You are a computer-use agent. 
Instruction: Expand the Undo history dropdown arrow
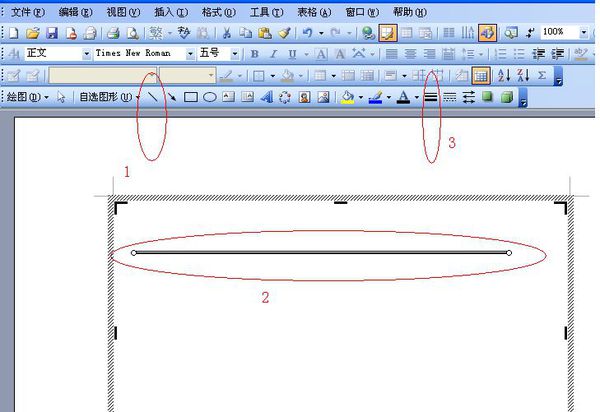point(321,33)
